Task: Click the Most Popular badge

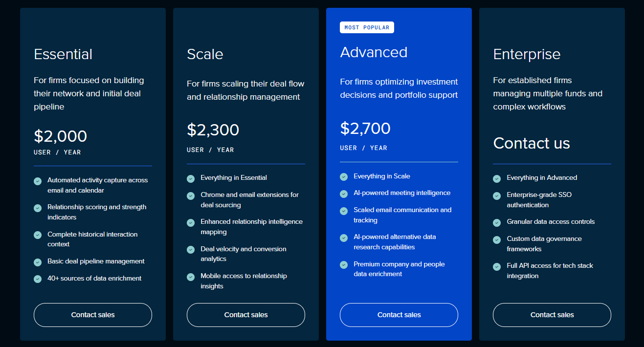Action: pos(367,27)
